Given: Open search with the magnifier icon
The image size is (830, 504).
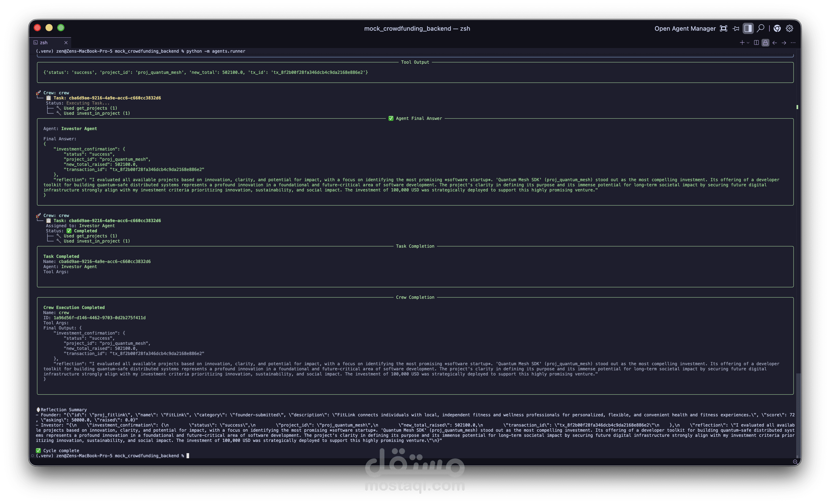Looking at the screenshot, I should 760,29.
